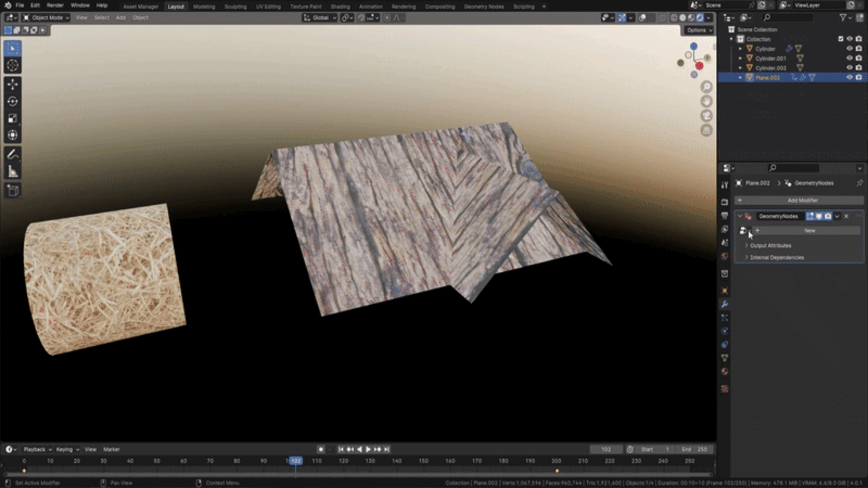Jump to the timeline start frame
The height and width of the screenshot is (488, 868).
(341, 449)
